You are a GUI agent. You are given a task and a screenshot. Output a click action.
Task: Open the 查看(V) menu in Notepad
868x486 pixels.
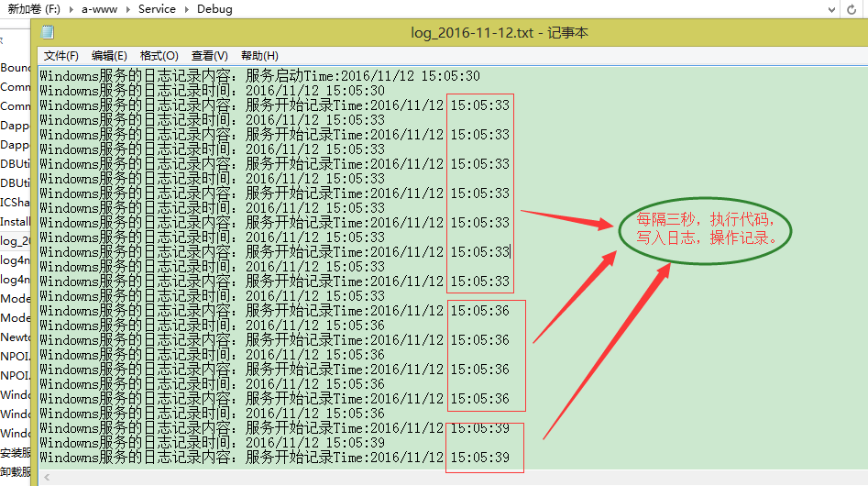[209, 56]
